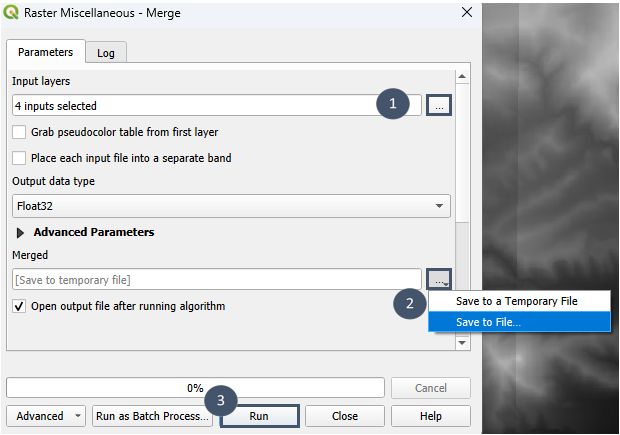Close the Merge dialog window
This screenshot has height=435, width=620.
466,12
